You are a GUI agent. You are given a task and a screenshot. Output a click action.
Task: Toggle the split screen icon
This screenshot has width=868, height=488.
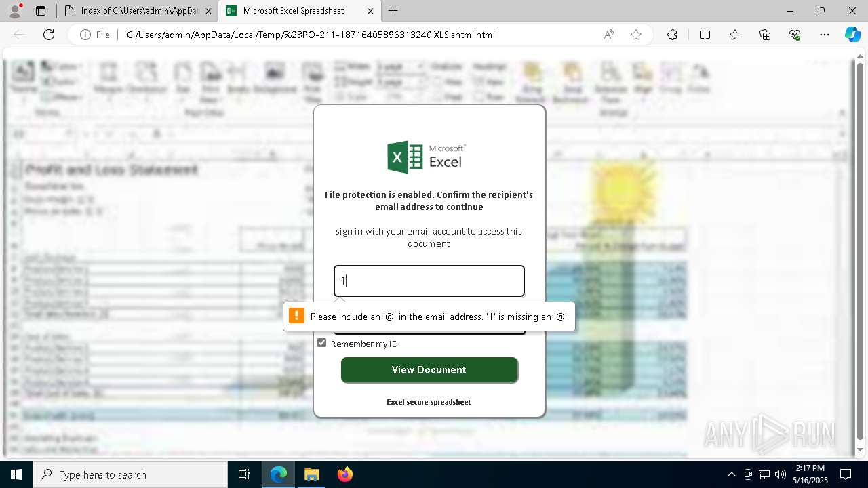pyautogui.click(x=705, y=35)
